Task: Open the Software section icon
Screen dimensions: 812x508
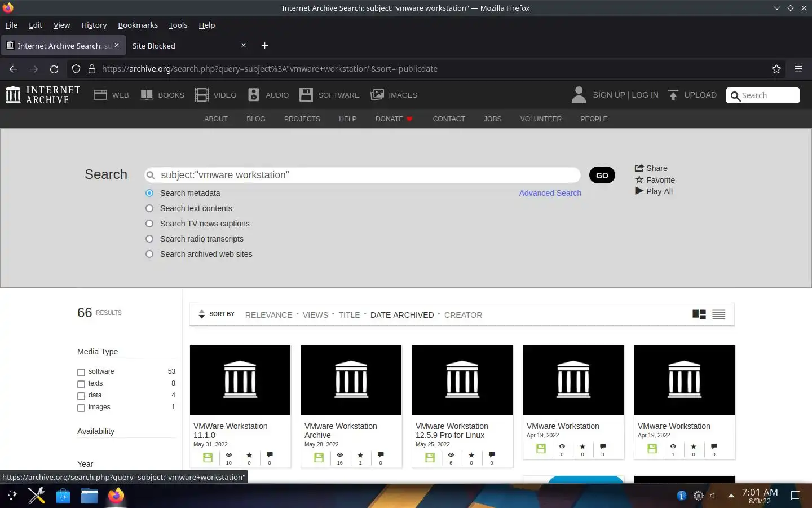Action: (x=306, y=95)
